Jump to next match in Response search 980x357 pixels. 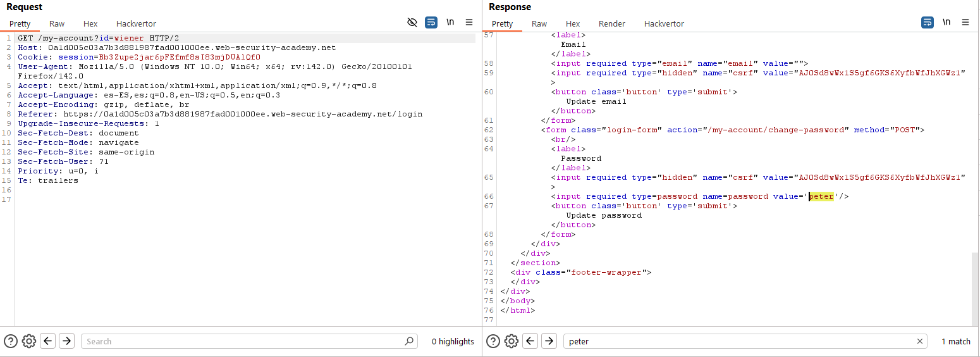click(549, 341)
